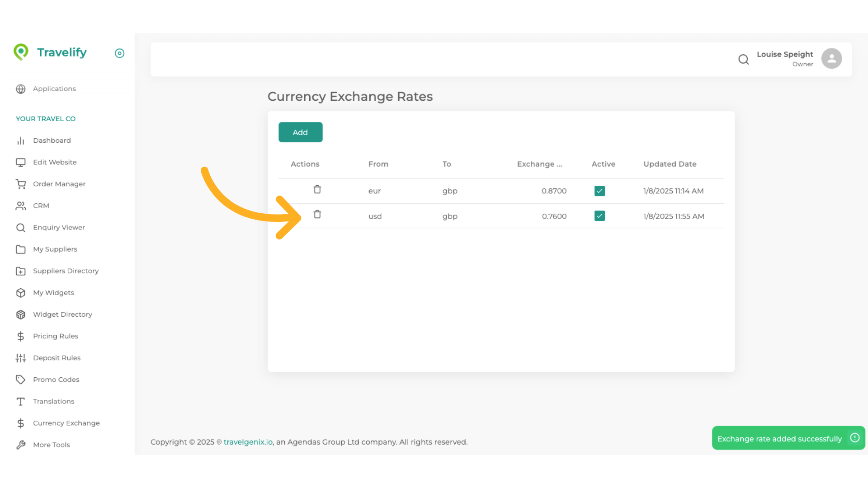868x488 pixels.
Task: Select the Order Manager cart icon
Action: [x=21, y=184]
